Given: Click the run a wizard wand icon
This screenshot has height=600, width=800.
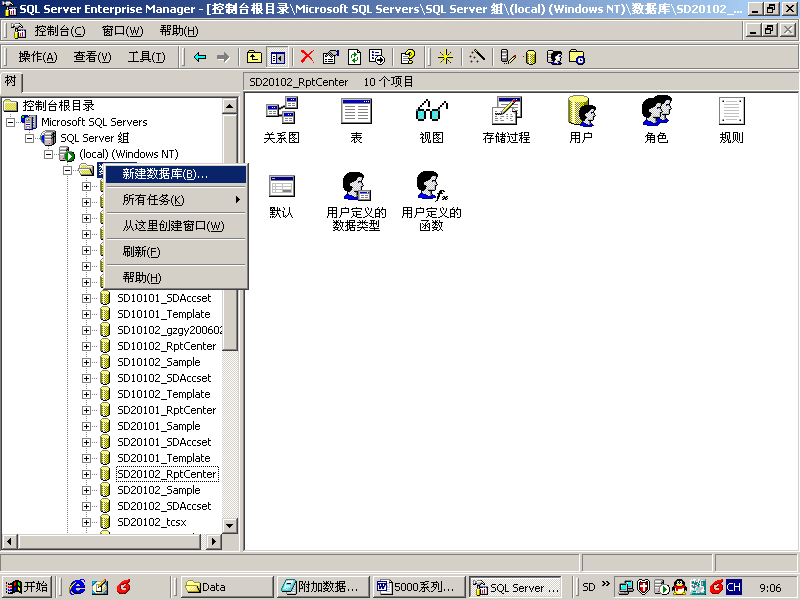Looking at the screenshot, I should pyautogui.click(x=477, y=57).
